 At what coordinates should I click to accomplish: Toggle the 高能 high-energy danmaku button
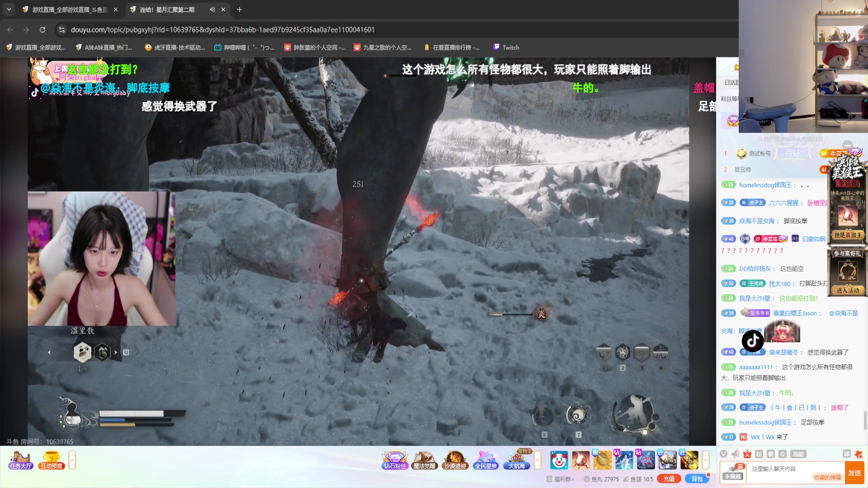(798, 454)
